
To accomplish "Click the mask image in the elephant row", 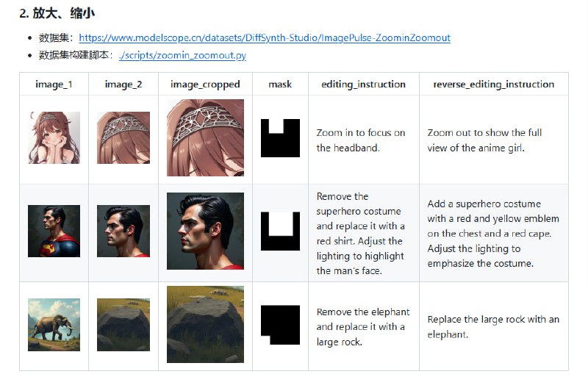I will coord(280,325).
